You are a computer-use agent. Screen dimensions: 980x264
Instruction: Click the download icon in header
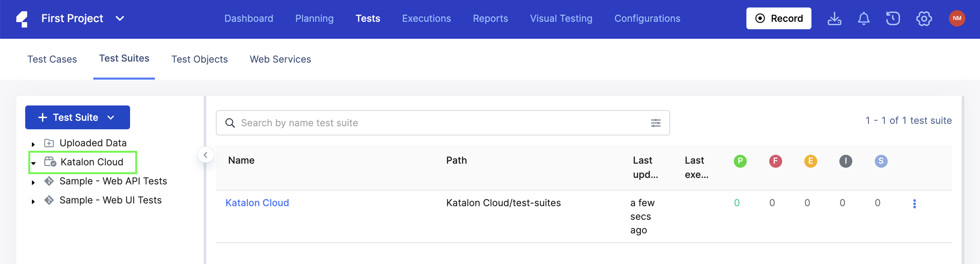tap(834, 19)
